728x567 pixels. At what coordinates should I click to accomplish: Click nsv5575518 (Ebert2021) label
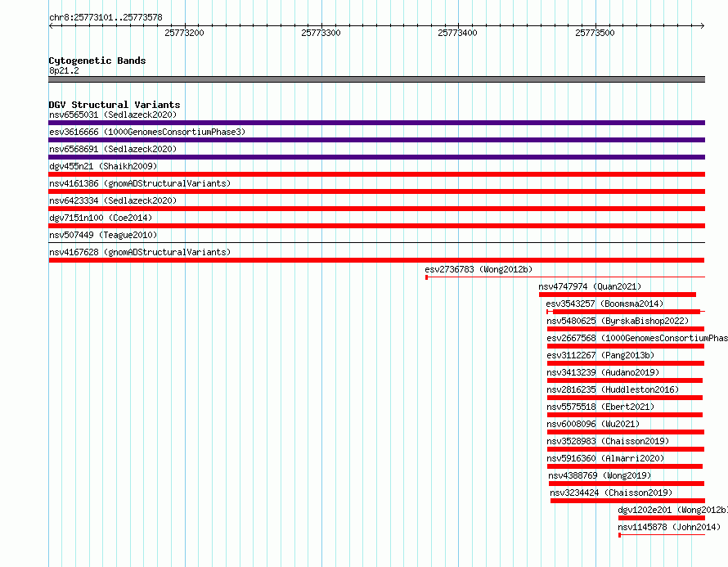tap(600, 407)
